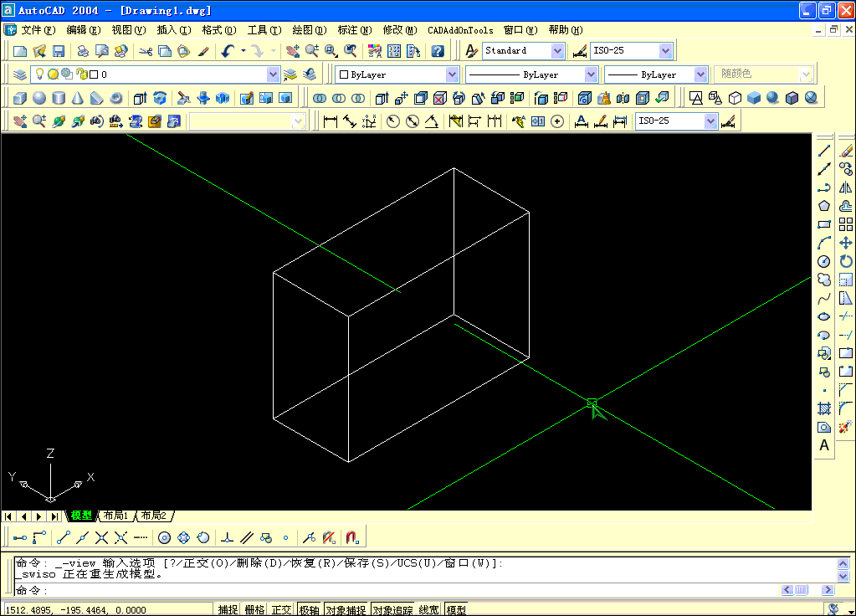This screenshot has width=856, height=616.
Task: Select the Mirror modify tool
Action: pos(846,187)
